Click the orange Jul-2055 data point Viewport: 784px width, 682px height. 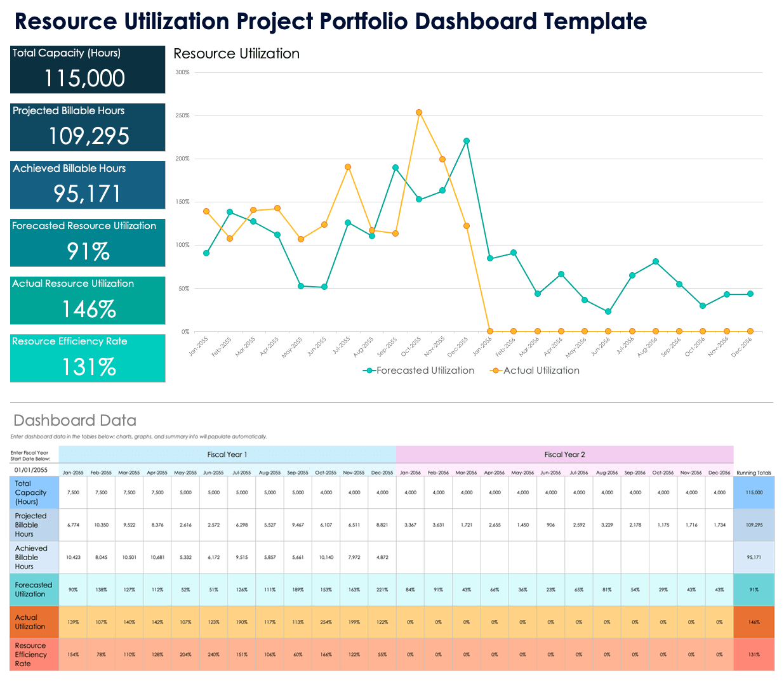[348, 167]
